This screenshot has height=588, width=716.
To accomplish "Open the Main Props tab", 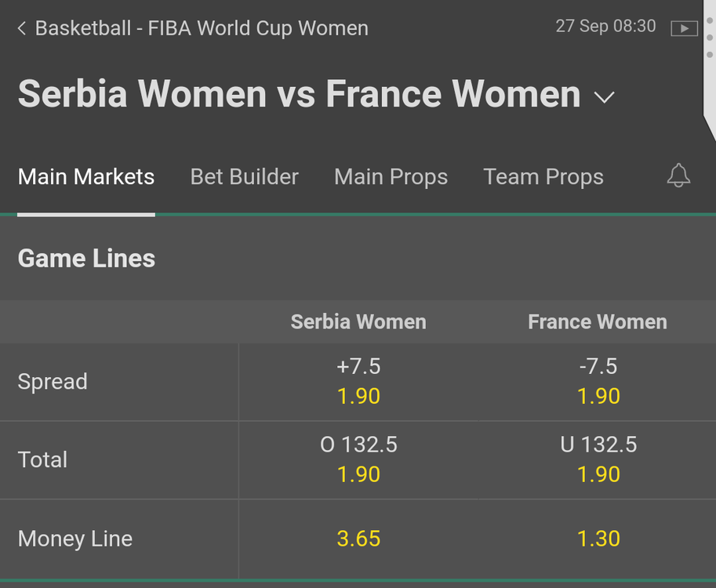I will 391,177.
